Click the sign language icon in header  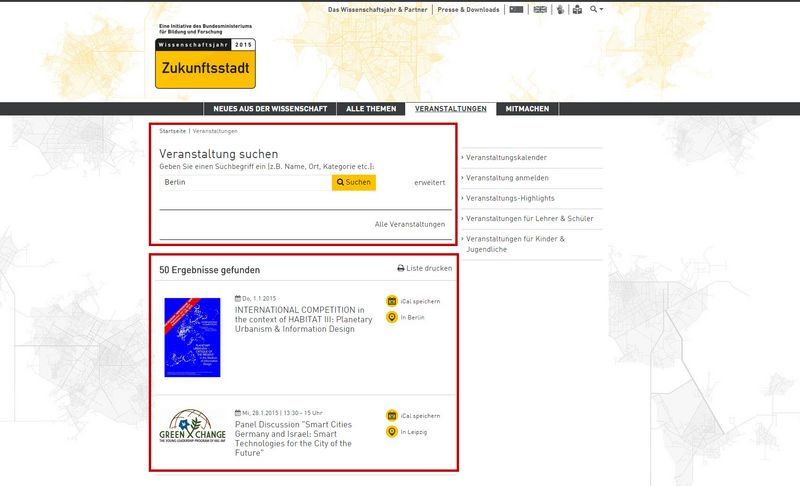point(561,9)
